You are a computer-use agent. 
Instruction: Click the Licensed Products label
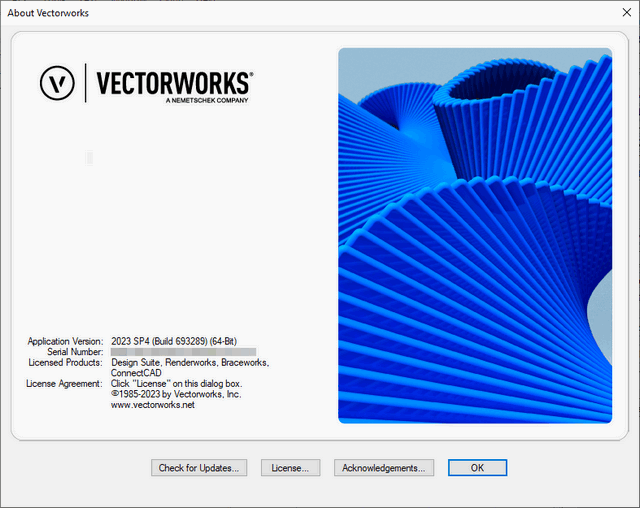point(65,362)
